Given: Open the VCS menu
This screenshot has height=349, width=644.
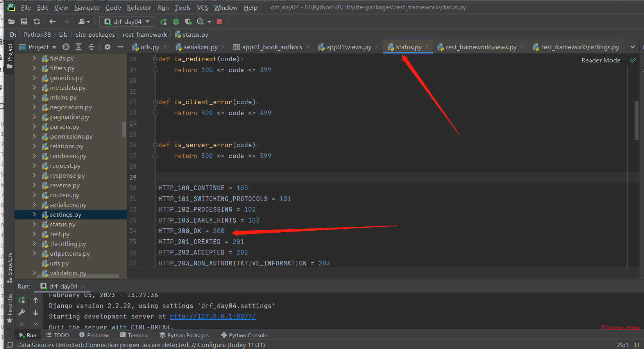Looking at the screenshot, I should [202, 7].
